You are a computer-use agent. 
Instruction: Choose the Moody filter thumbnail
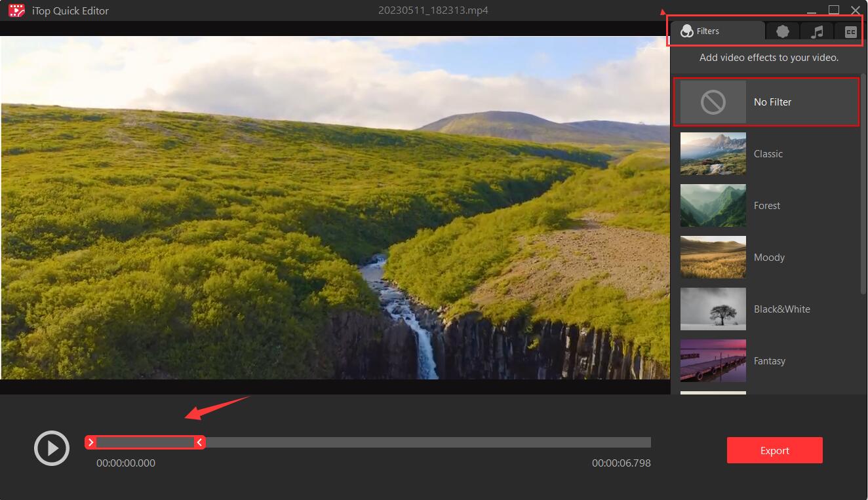(x=713, y=258)
